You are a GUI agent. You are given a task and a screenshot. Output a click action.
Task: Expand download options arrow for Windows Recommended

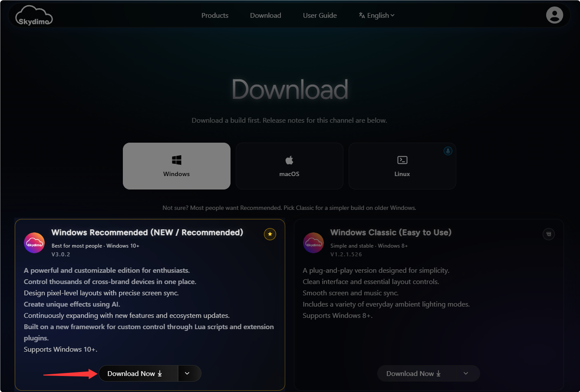(187, 373)
